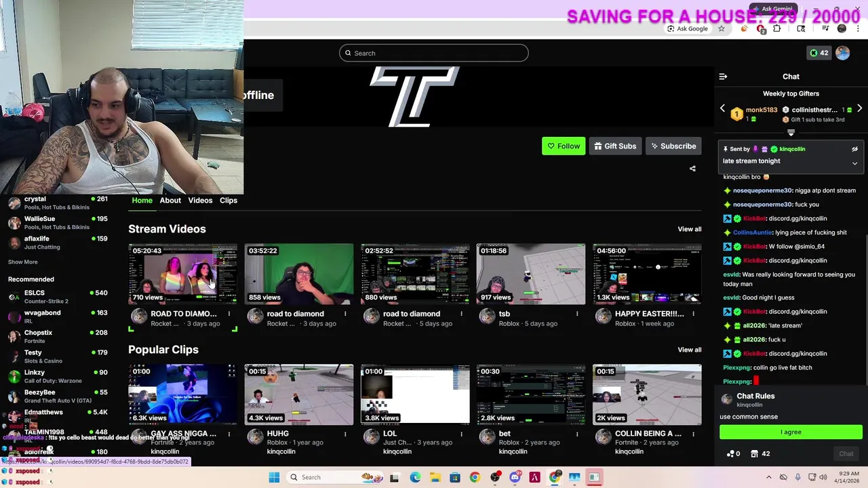View all Popular Clips

(690, 350)
